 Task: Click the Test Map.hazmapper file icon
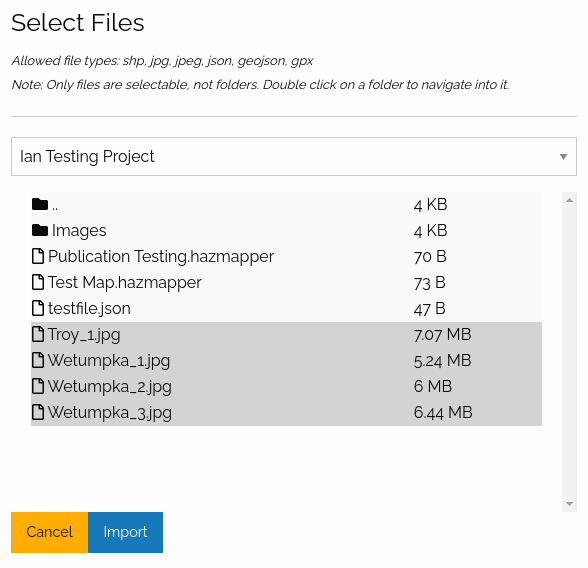click(x=38, y=282)
